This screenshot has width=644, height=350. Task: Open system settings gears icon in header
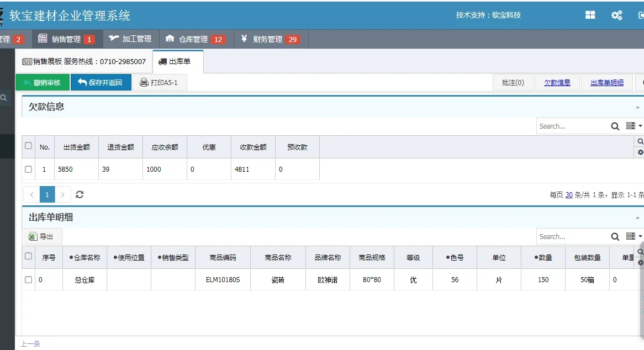616,15
